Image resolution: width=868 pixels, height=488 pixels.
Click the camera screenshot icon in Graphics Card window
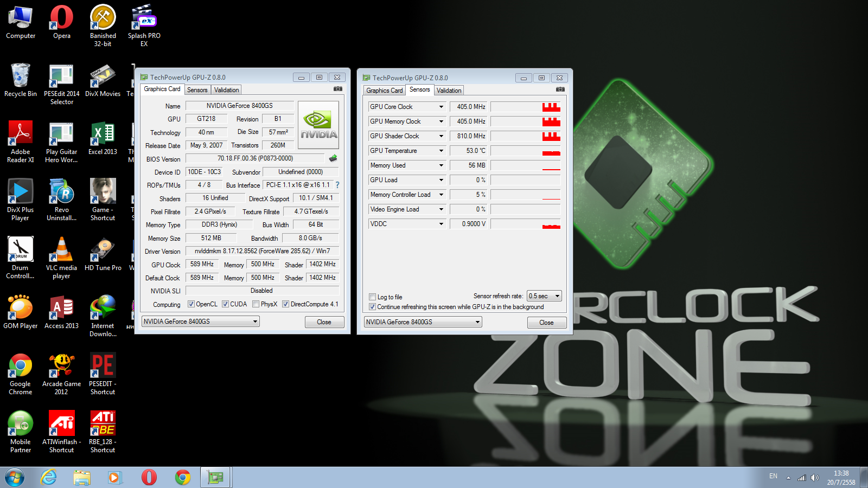337,89
